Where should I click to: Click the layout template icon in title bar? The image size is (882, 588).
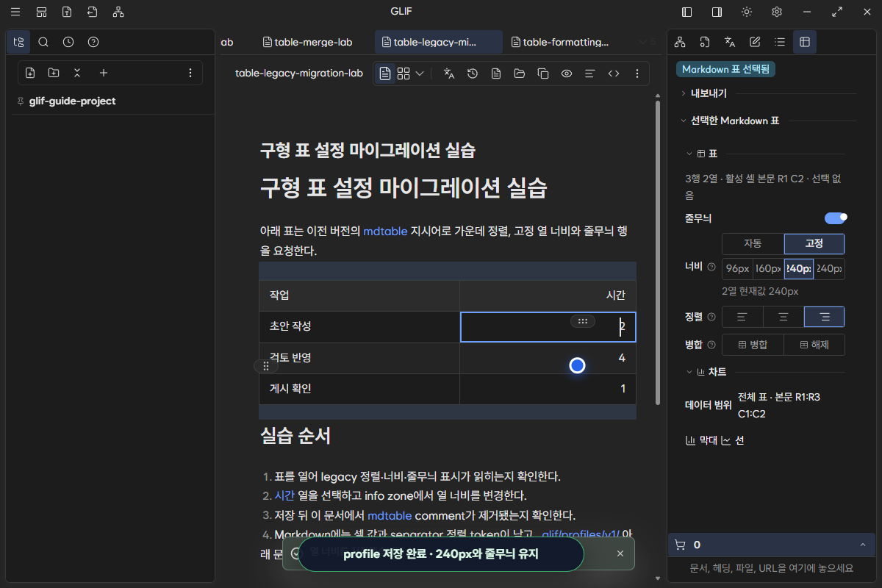(x=41, y=12)
